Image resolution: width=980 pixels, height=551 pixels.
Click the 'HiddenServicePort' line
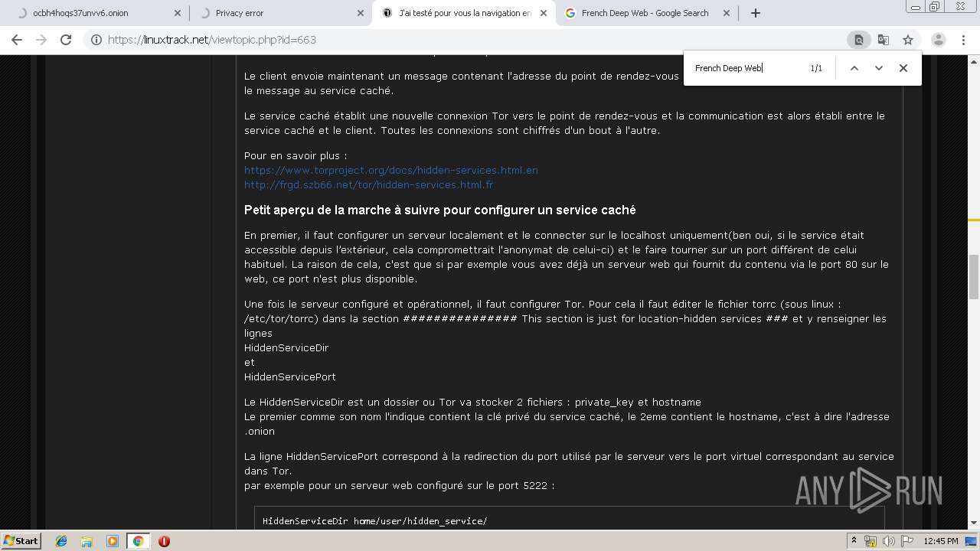point(290,377)
